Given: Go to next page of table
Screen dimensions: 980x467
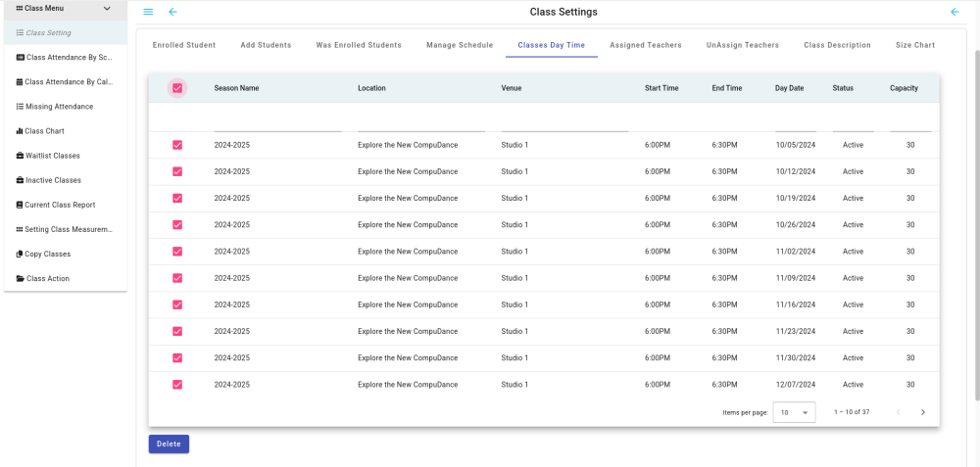Looking at the screenshot, I should (x=922, y=412).
